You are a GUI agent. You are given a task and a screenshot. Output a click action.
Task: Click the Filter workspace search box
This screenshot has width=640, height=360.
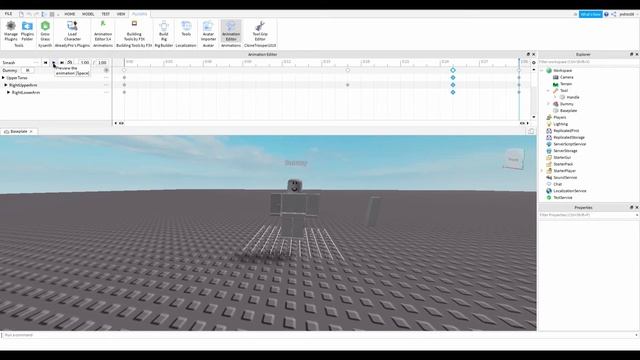(x=588, y=62)
